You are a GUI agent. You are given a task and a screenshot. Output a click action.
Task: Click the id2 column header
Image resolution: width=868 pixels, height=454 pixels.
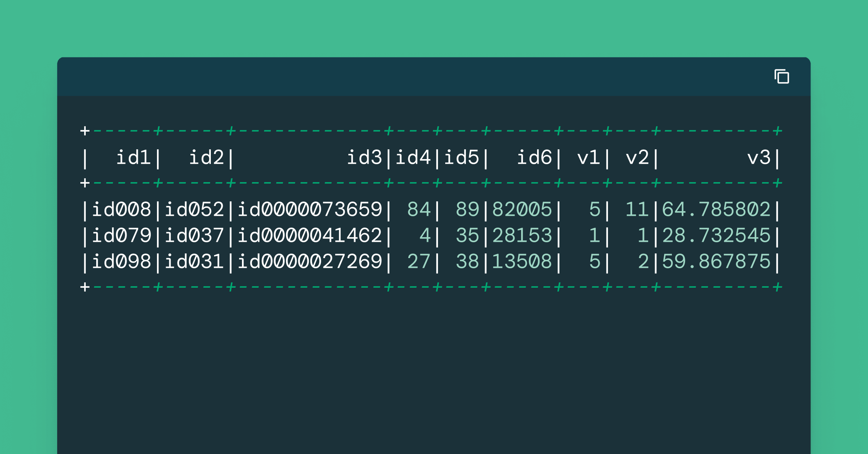coord(206,158)
